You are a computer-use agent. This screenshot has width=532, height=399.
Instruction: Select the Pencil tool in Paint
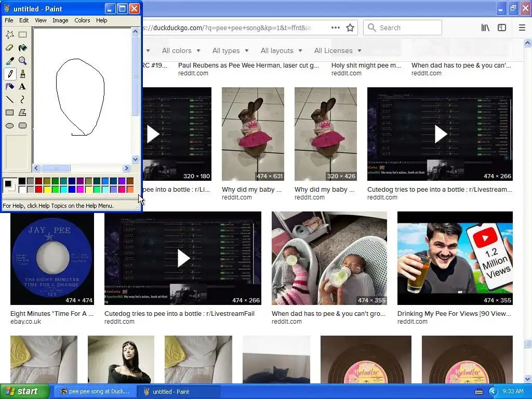(10, 74)
